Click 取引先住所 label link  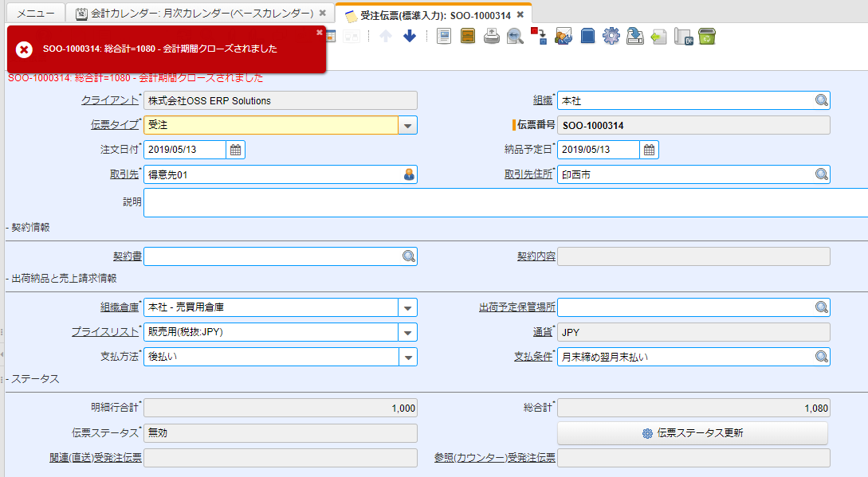(x=528, y=174)
